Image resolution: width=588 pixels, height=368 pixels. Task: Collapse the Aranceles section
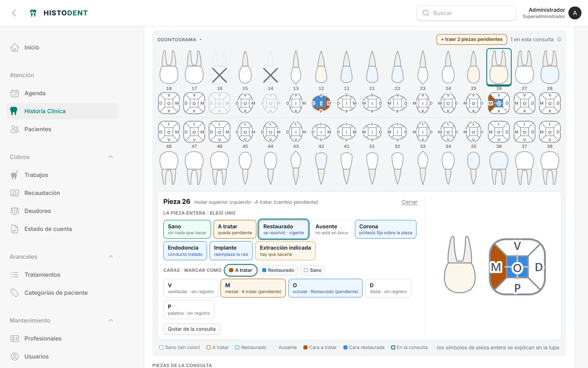[111, 257]
